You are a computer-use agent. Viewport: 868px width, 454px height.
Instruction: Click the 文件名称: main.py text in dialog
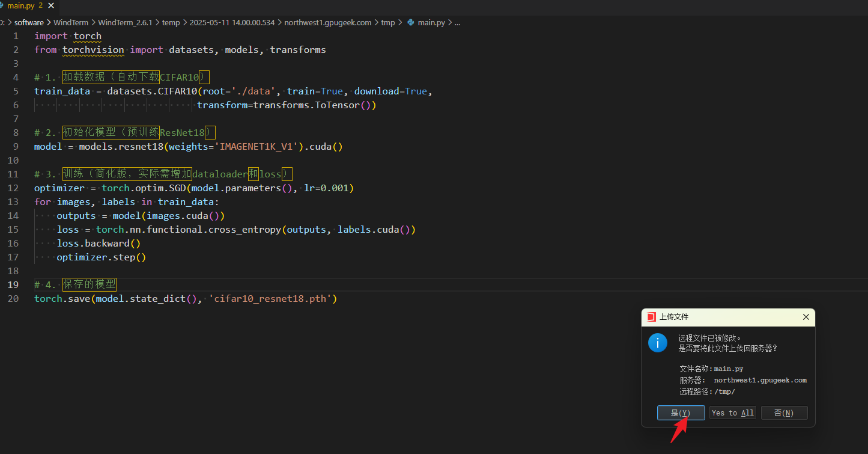[711, 369]
